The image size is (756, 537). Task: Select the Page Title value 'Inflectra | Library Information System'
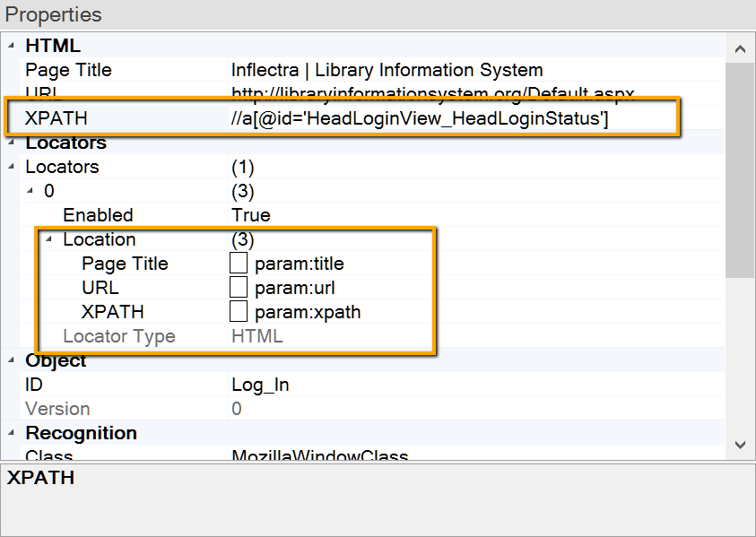387,70
